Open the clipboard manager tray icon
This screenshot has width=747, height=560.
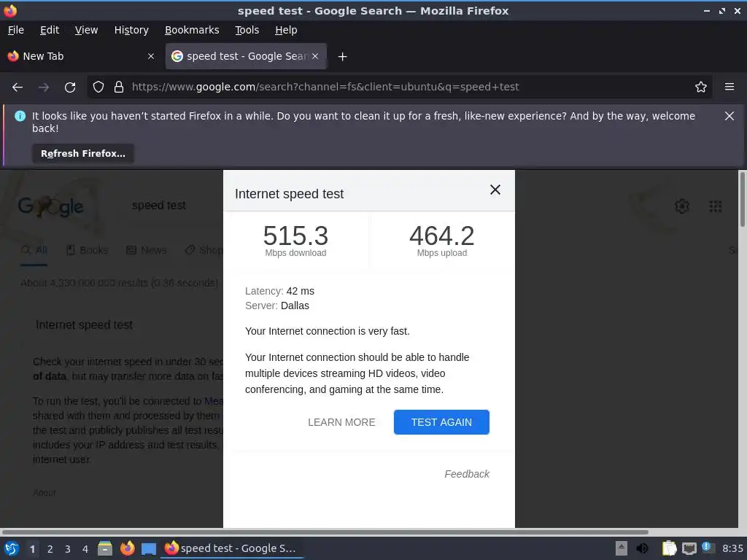[x=669, y=548]
